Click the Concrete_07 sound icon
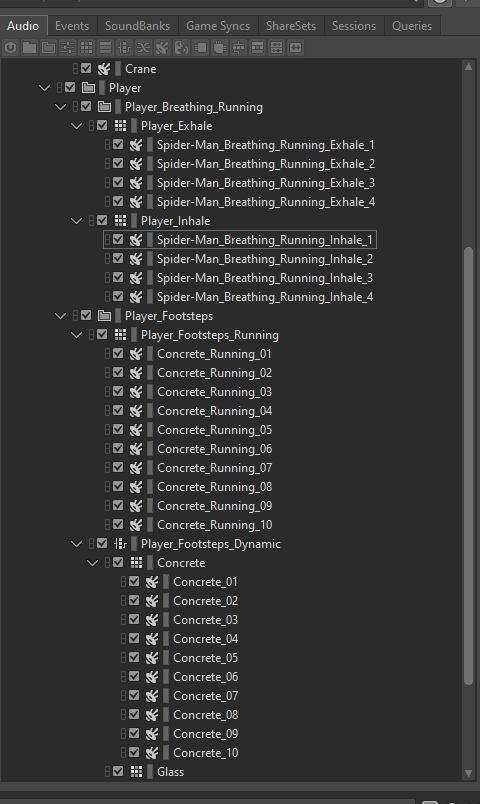Screen dimensions: 480x804 152,696
